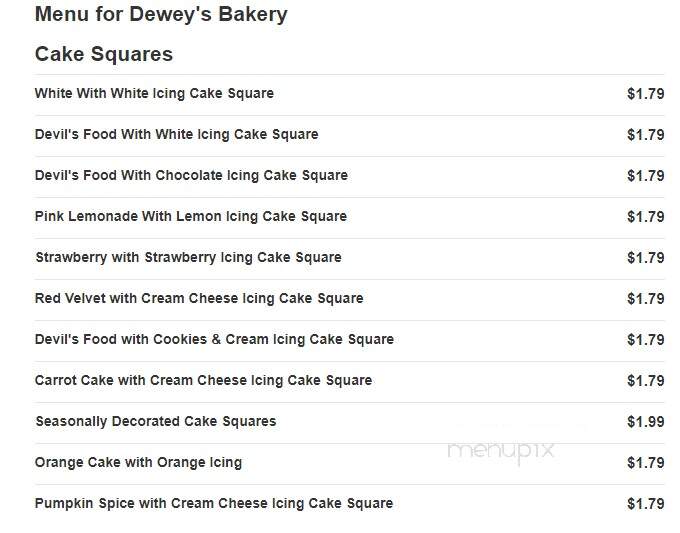
Task: Click White With White Icing Cake Square
Action: tap(154, 93)
